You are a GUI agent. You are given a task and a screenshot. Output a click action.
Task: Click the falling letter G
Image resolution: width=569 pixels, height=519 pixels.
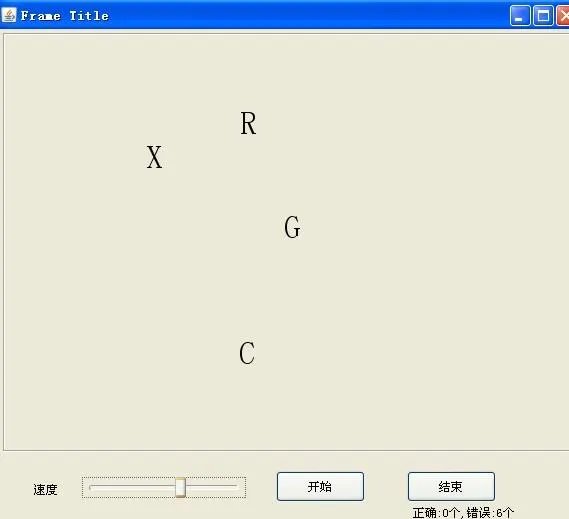coord(292,227)
